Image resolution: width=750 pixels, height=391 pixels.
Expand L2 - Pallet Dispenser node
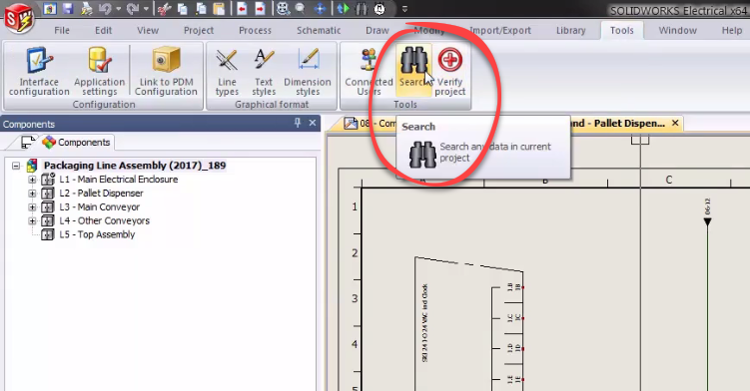click(x=32, y=193)
